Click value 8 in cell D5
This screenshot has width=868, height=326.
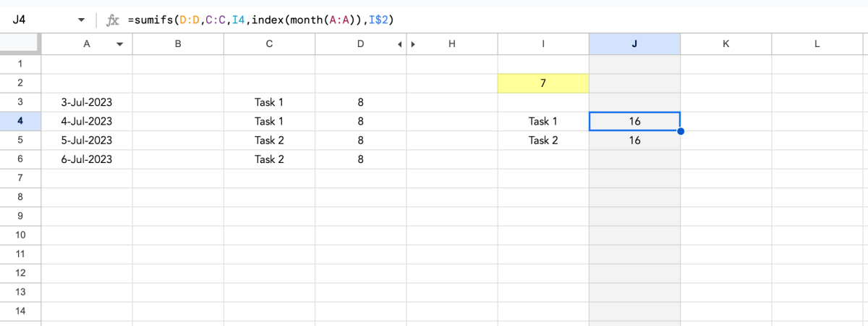(360, 140)
